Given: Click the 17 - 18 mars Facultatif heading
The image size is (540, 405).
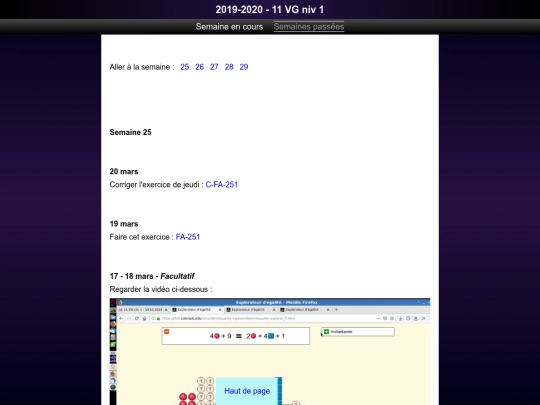Looking at the screenshot, I should pyautogui.click(x=152, y=276).
